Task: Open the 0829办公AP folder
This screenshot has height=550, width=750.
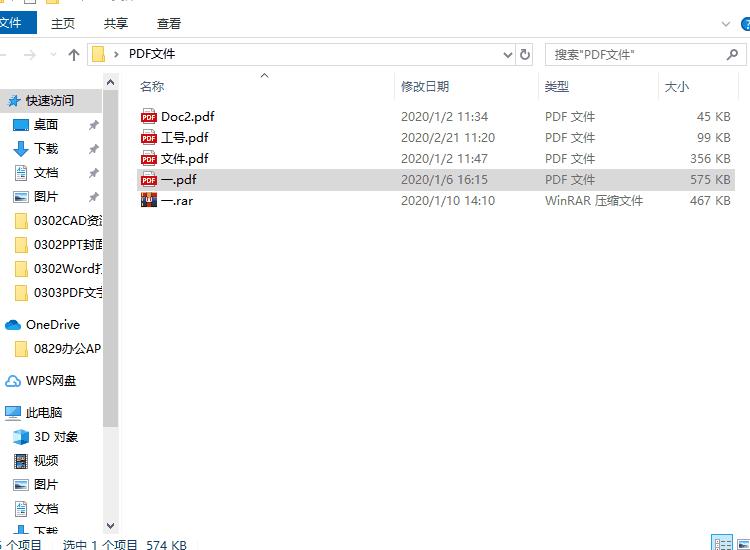Action: (x=57, y=349)
